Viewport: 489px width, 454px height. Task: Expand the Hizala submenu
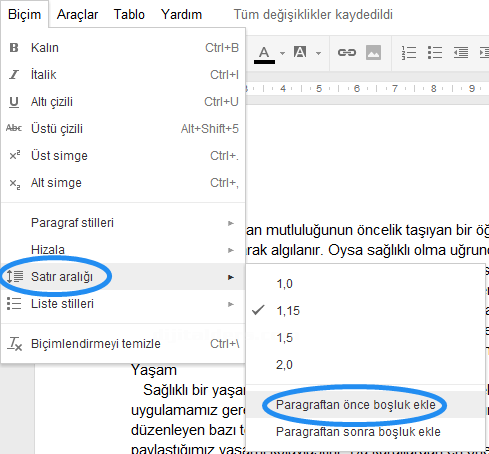click(123, 250)
